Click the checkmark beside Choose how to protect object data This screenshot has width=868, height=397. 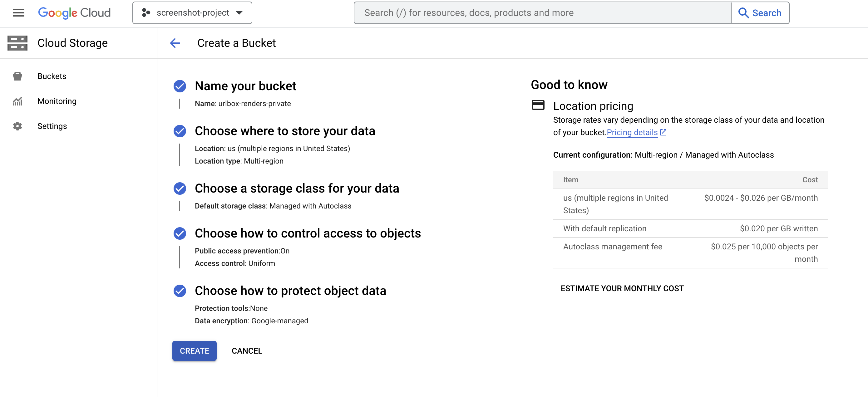(180, 291)
